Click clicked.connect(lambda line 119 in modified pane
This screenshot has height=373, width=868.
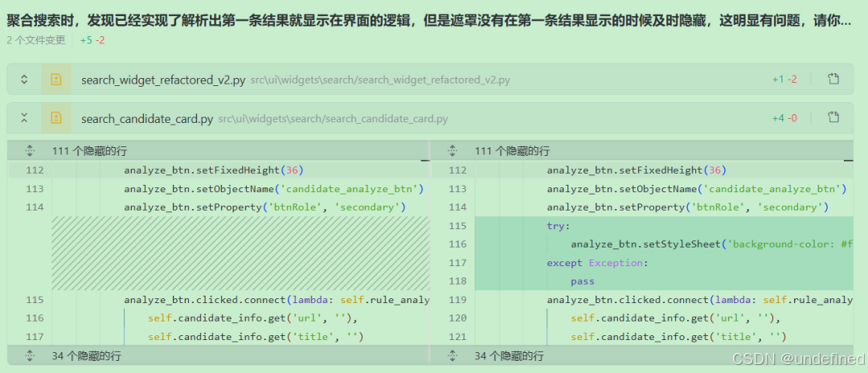pos(700,299)
